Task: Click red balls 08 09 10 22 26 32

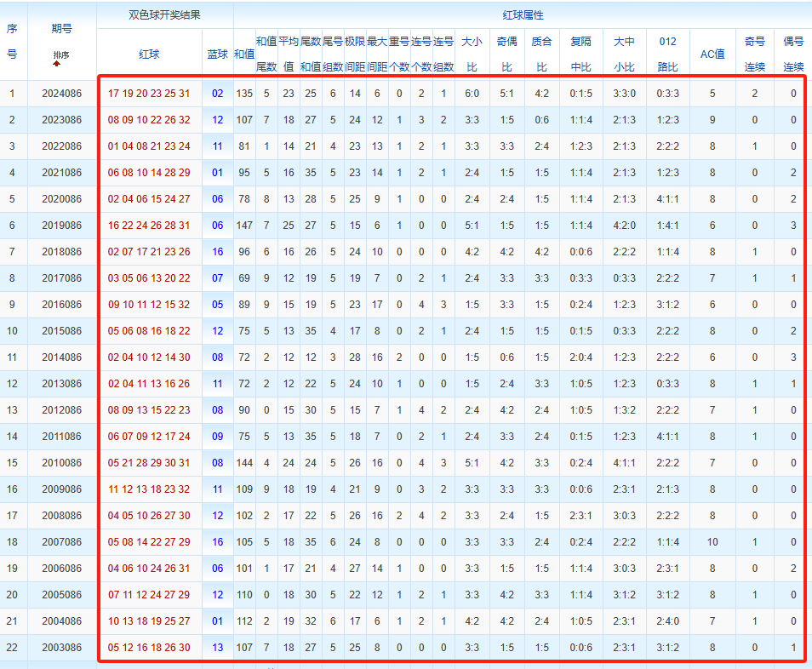Action: pos(149,120)
